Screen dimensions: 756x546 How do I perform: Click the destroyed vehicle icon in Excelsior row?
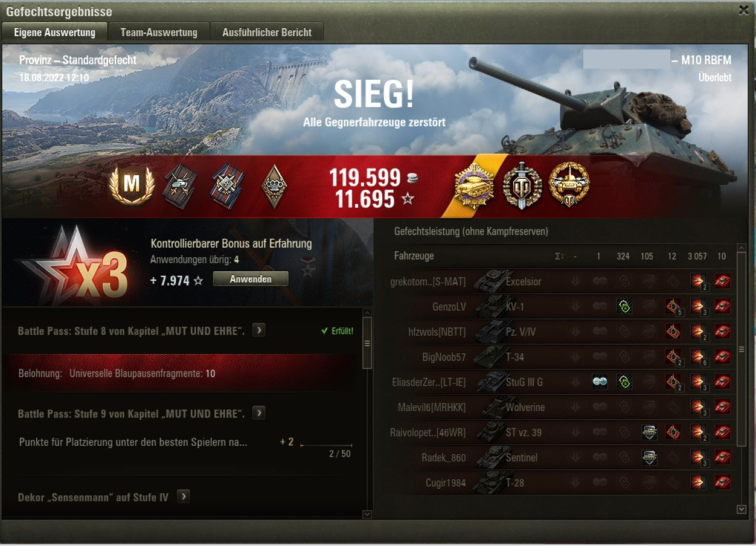[722, 281]
